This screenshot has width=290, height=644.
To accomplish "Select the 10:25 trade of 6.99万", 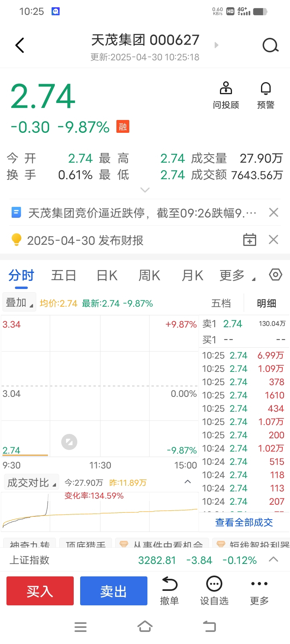I will tap(243, 355).
